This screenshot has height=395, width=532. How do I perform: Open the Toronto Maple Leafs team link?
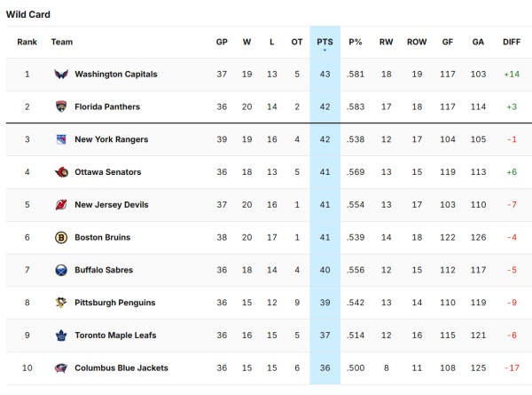[x=114, y=336]
